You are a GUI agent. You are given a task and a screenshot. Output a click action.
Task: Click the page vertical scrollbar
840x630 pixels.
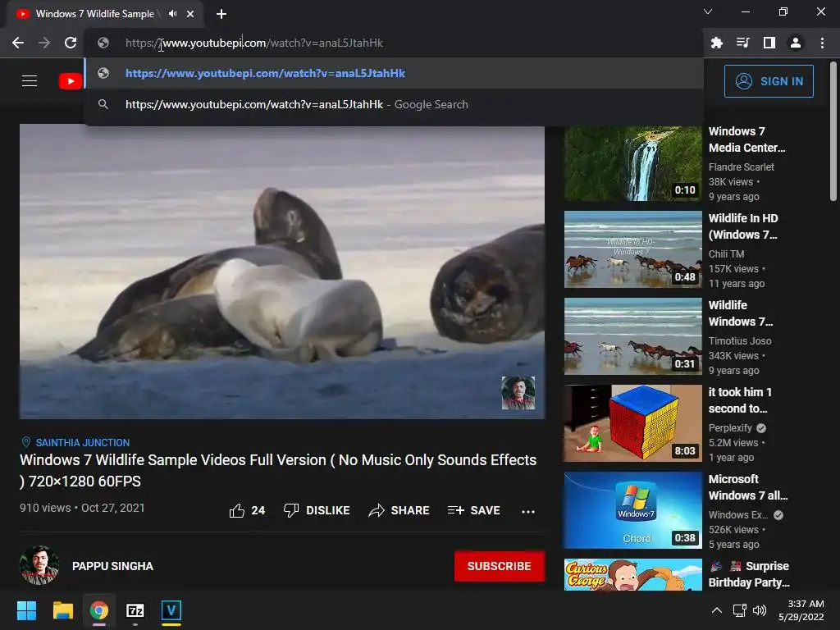833,131
